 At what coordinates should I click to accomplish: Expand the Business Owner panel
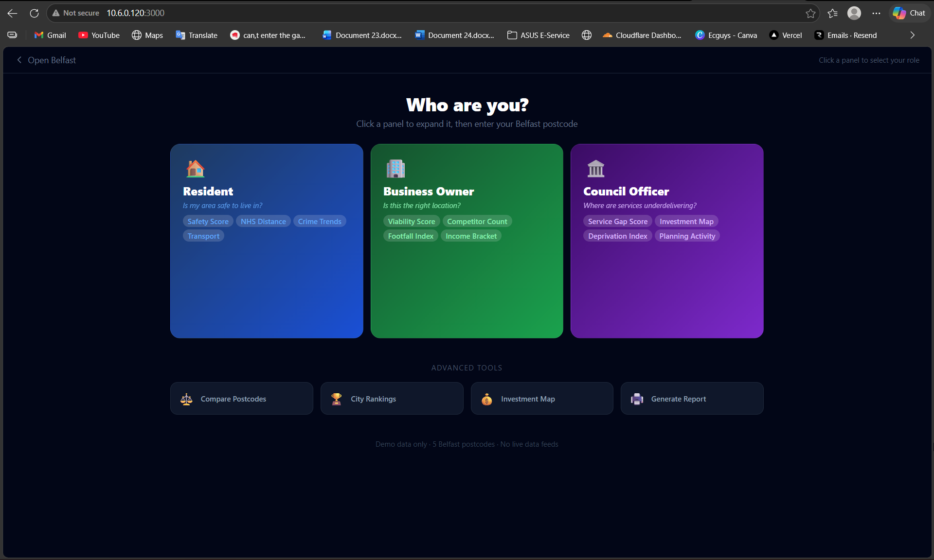click(467, 287)
